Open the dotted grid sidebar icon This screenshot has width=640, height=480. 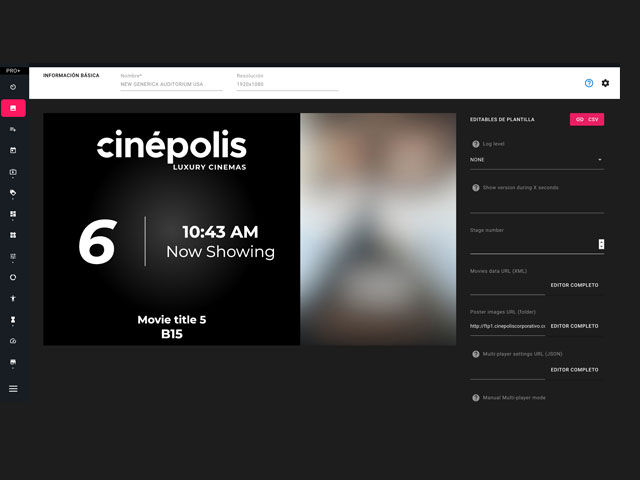point(13,256)
